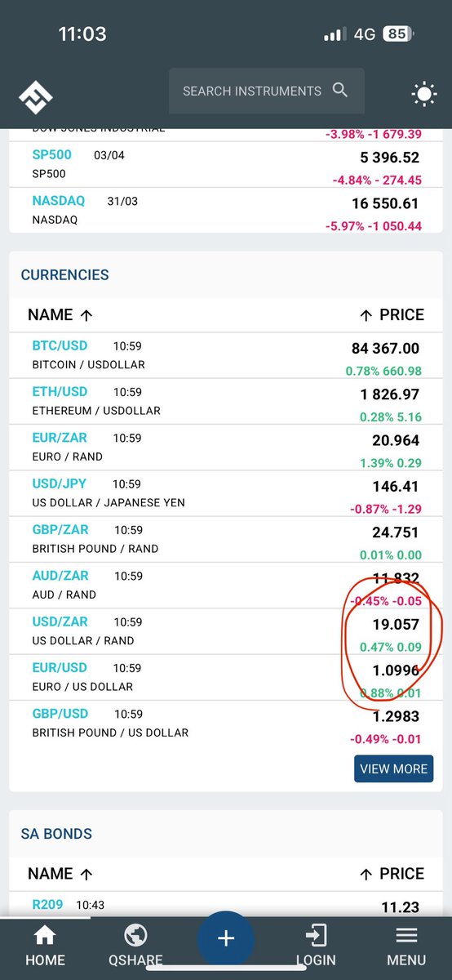Open the Home tab

point(45,946)
